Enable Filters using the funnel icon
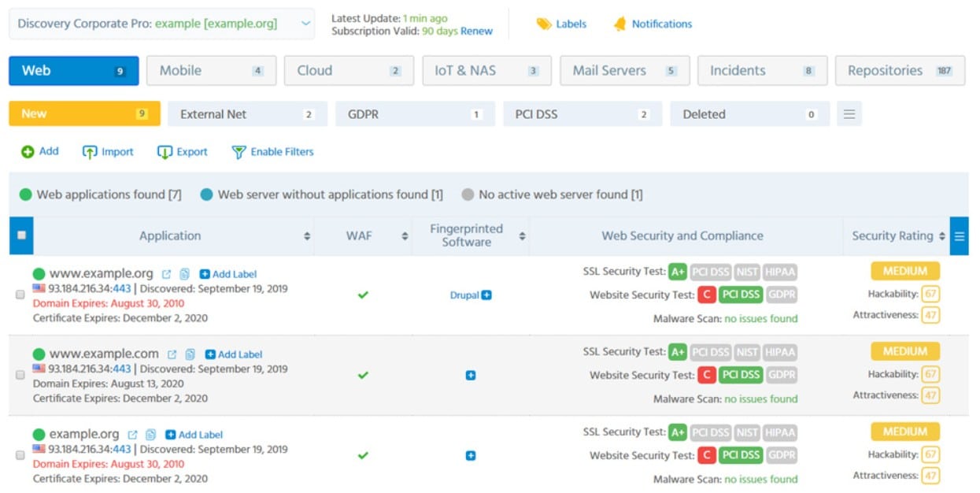This screenshot has height=493, width=980. [238, 151]
